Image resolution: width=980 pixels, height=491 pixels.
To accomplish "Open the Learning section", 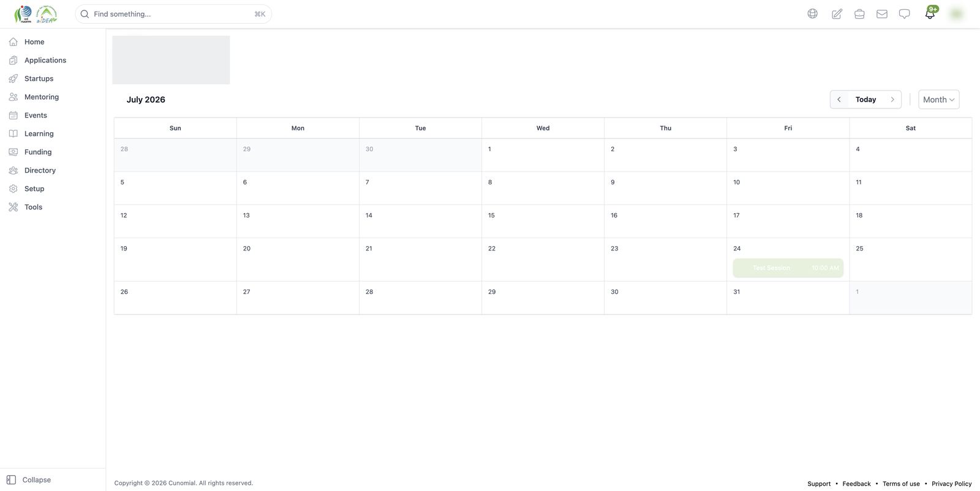I will pos(39,133).
